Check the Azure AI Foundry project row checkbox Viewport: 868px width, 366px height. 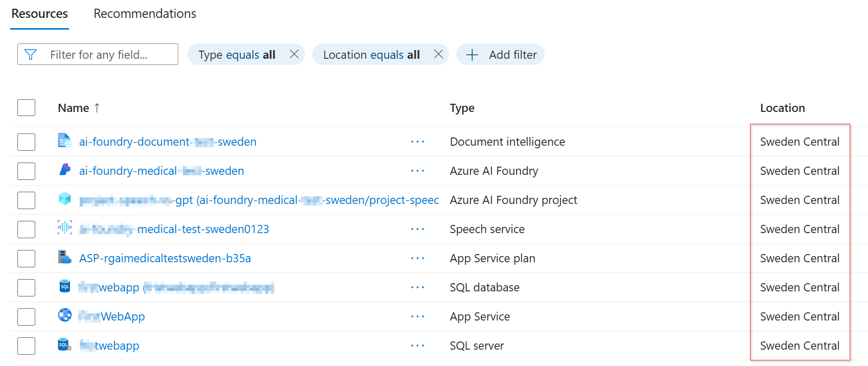(x=26, y=200)
